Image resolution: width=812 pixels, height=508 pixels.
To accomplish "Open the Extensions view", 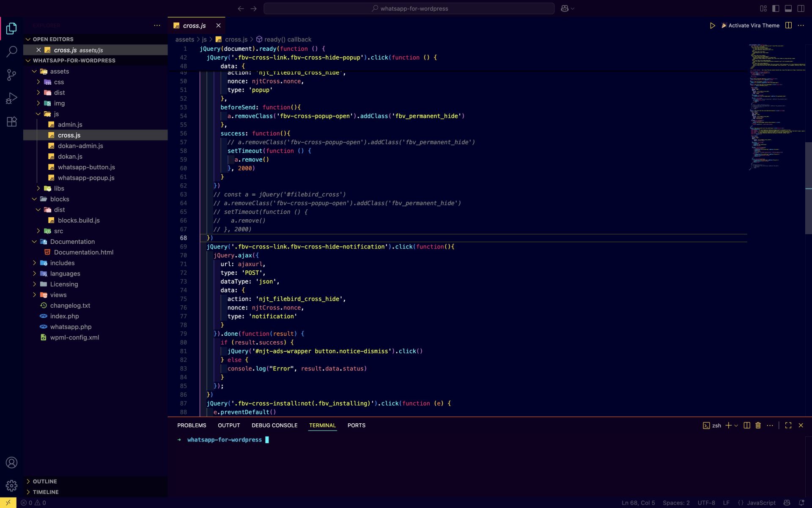I will click(11, 121).
